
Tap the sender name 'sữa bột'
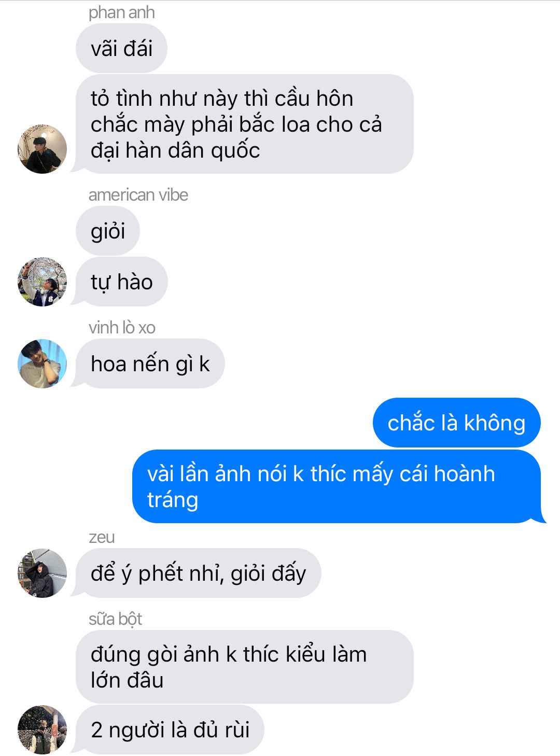[x=115, y=619]
